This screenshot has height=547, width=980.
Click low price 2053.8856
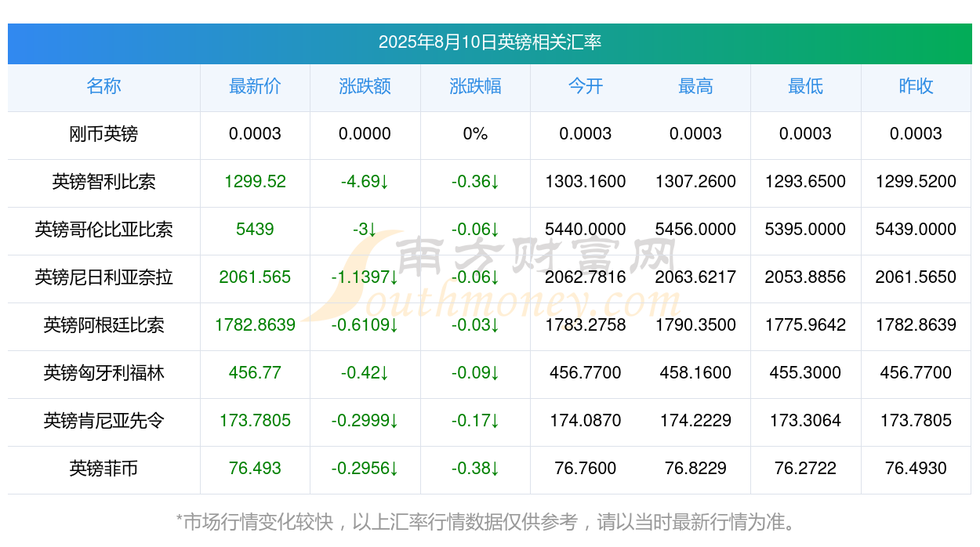[x=806, y=277]
